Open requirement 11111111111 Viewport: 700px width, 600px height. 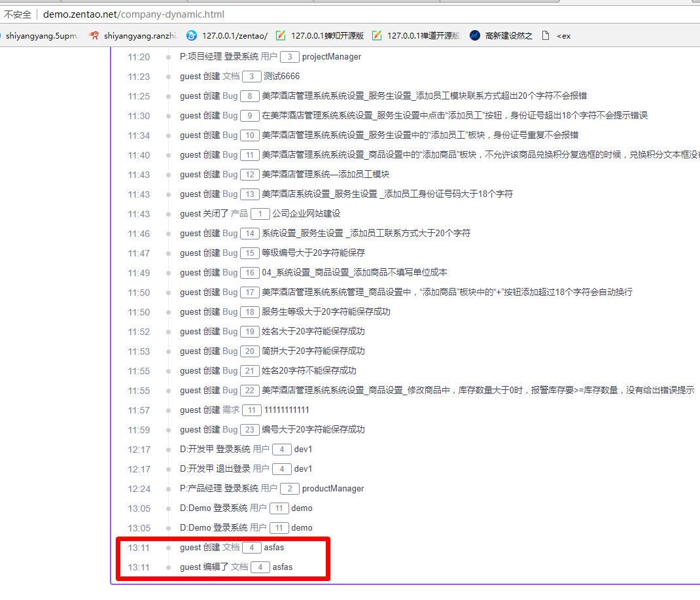point(287,410)
